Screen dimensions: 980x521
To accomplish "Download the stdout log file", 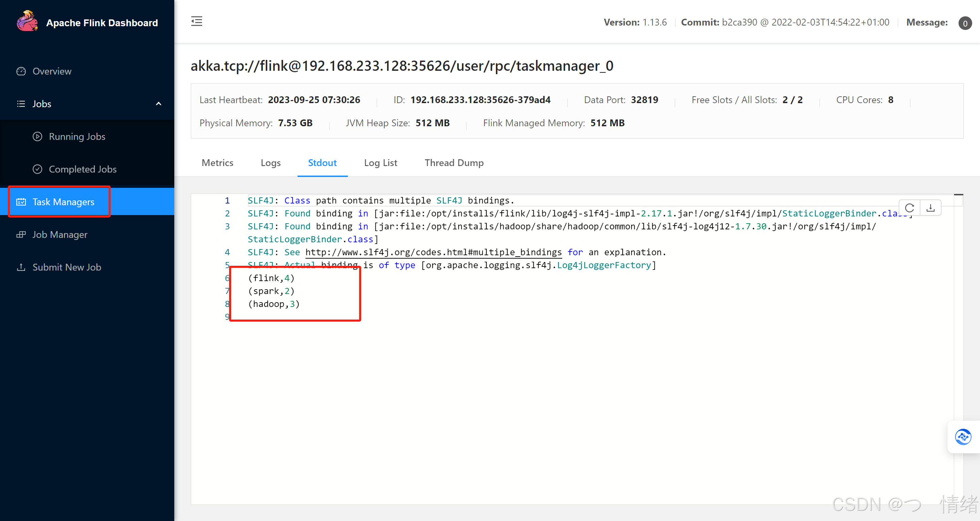I will [x=931, y=208].
